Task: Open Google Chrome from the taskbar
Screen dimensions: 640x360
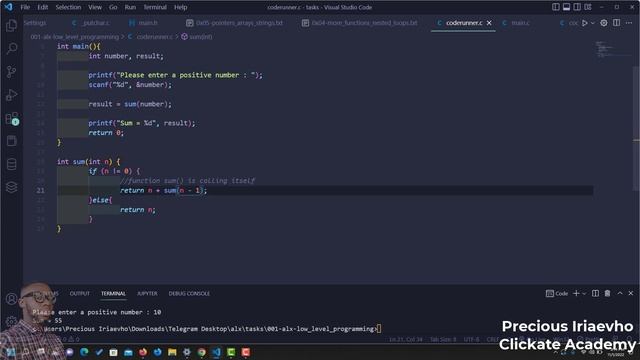Action: coord(202,352)
